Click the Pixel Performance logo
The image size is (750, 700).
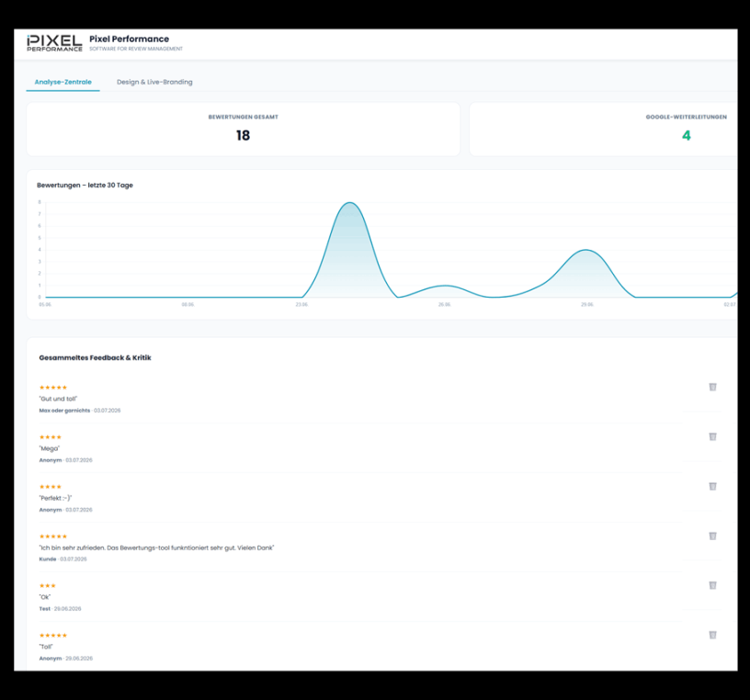pyautogui.click(x=54, y=43)
